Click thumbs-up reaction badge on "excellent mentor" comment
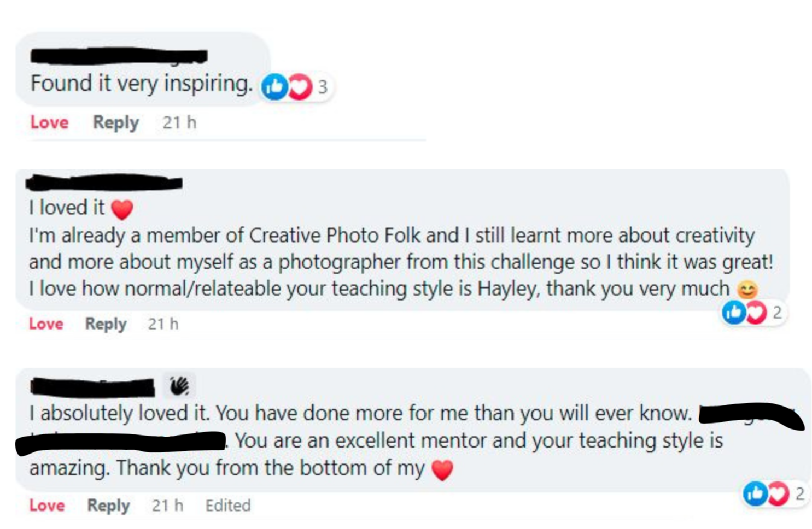812x529 pixels. [755, 493]
